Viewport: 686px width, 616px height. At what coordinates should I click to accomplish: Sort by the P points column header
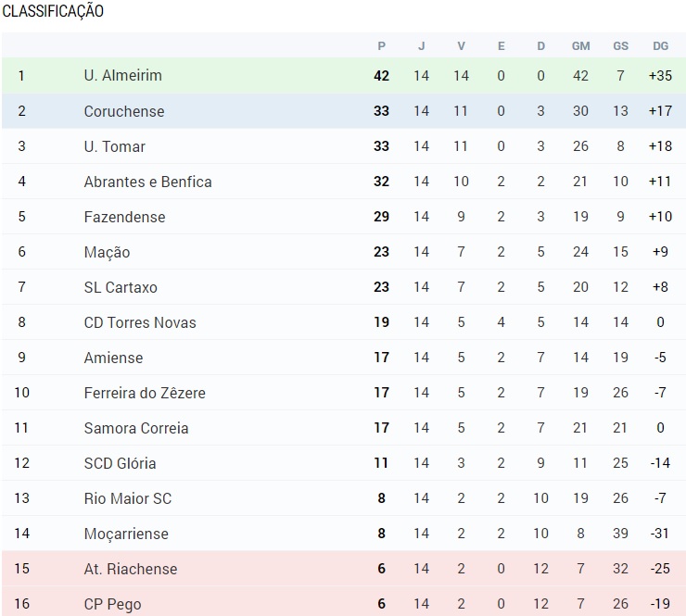coord(381,45)
